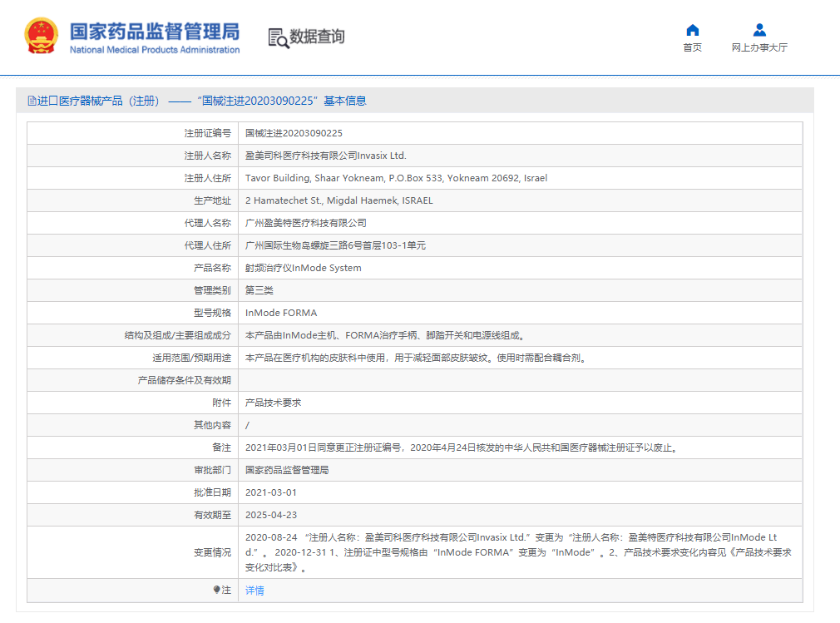Click the 第三类 management category value
840x623 pixels.
coord(259,291)
